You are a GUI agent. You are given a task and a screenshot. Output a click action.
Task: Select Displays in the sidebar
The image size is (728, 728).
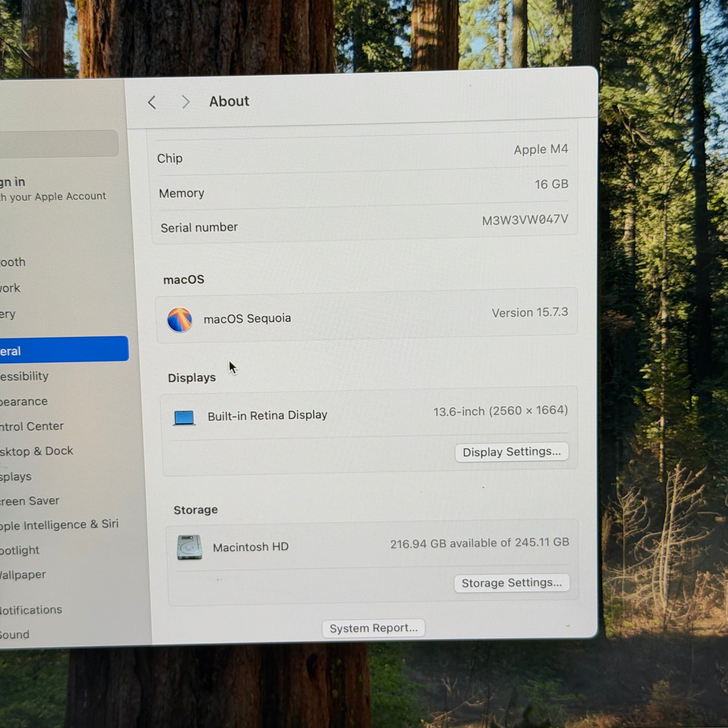(x=16, y=477)
